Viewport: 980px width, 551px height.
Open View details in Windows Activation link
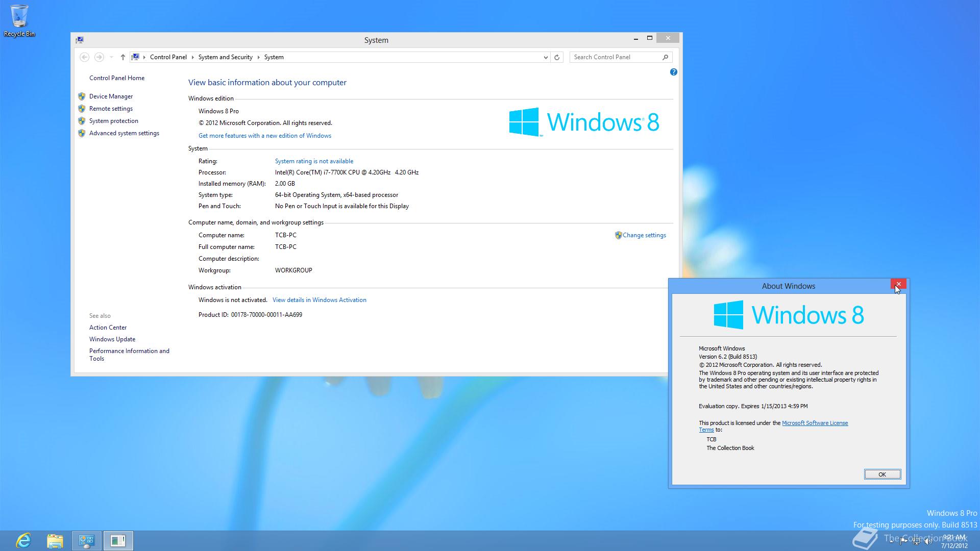320,300
